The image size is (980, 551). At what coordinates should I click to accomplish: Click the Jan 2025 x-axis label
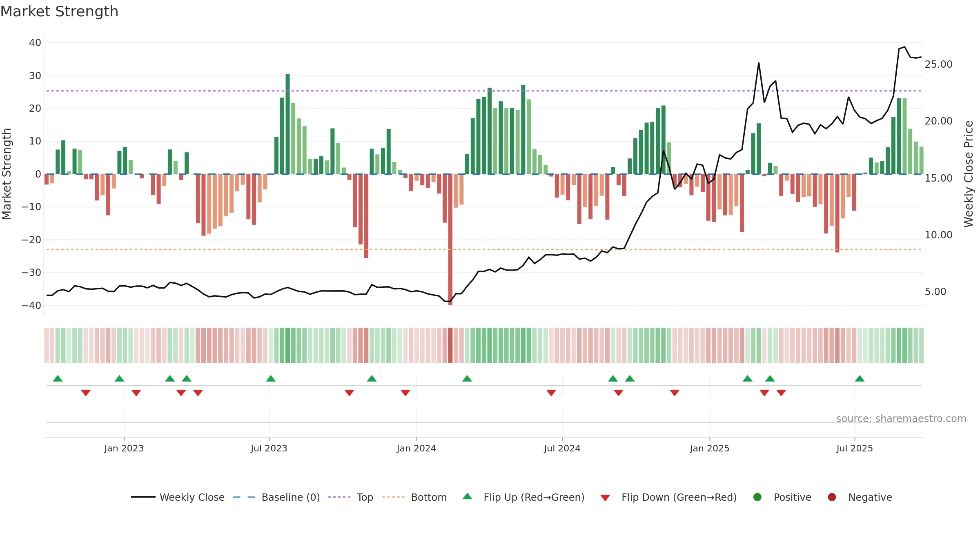click(x=710, y=449)
